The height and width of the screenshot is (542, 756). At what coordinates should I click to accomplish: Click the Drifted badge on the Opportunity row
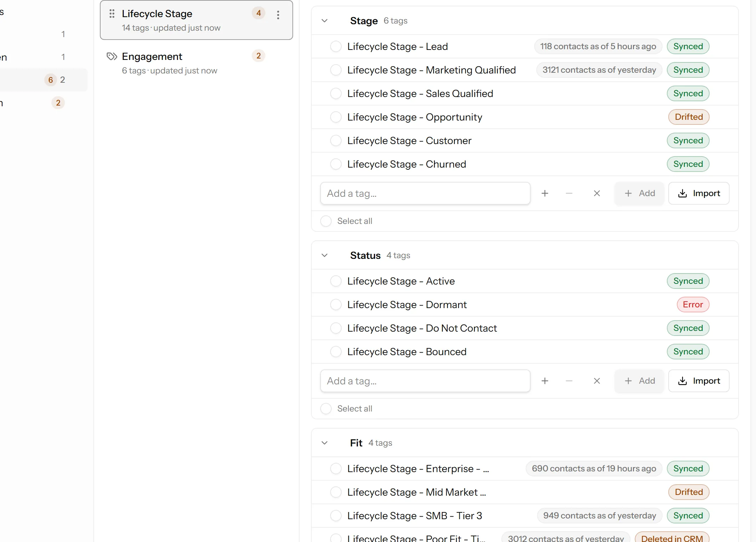689,117
